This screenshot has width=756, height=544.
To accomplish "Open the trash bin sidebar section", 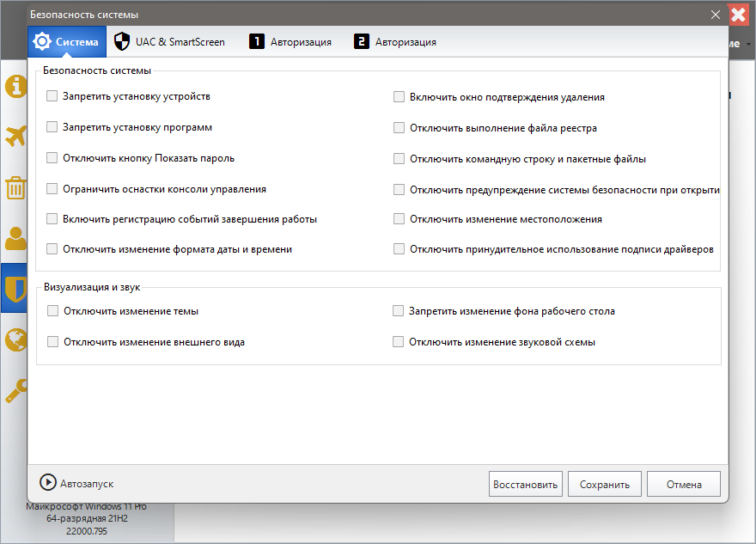I will pyautogui.click(x=16, y=187).
